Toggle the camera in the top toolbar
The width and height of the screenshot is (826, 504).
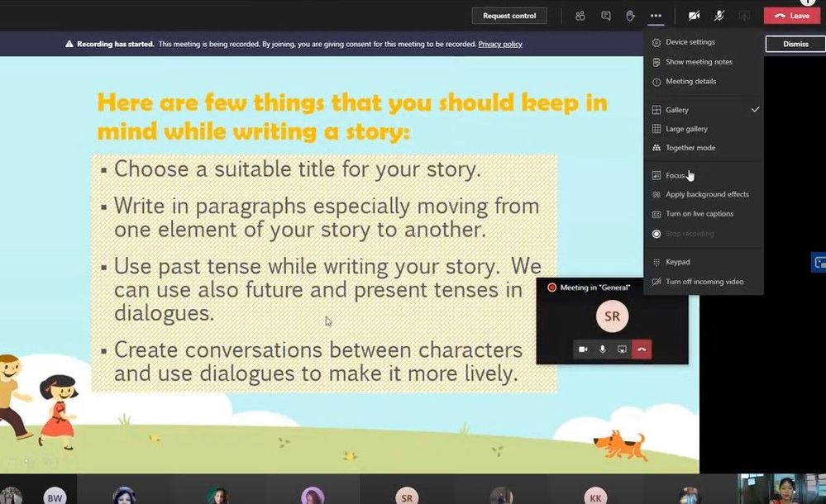click(x=694, y=16)
